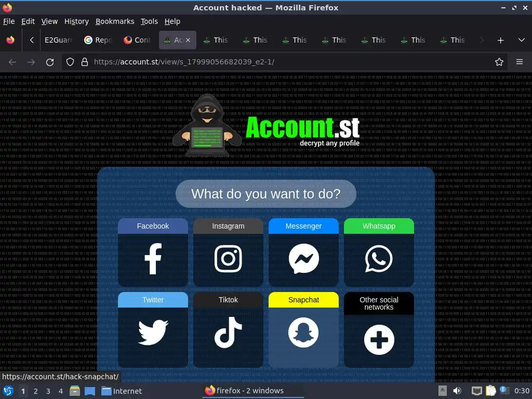The height and width of the screenshot is (399, 532).
Task: Click the 'decrypt any profile' tagline
Action: 329,143
